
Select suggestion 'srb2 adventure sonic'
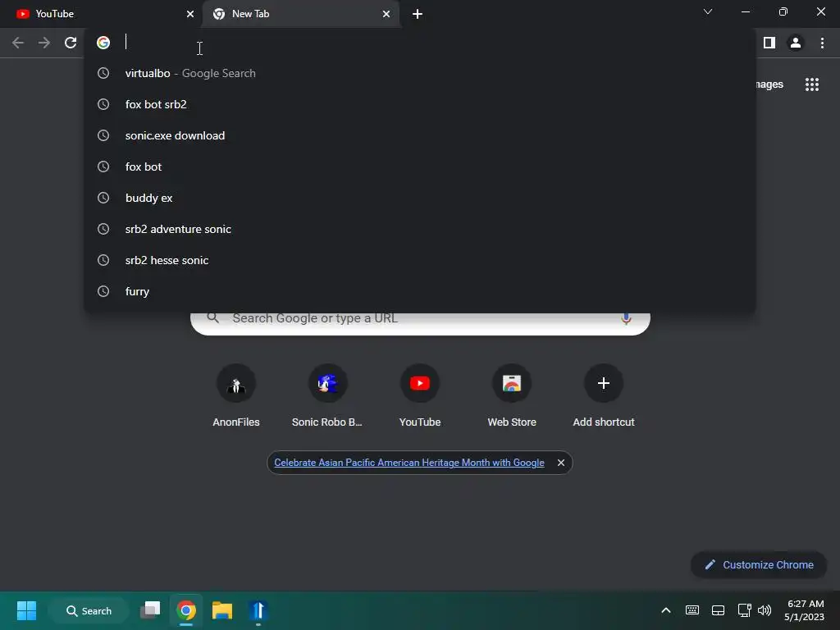coord(420,229)
